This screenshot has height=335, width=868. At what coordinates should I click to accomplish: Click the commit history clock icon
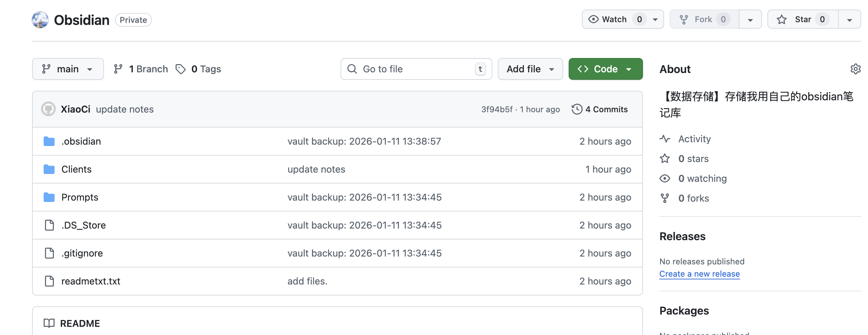point(577,109)
